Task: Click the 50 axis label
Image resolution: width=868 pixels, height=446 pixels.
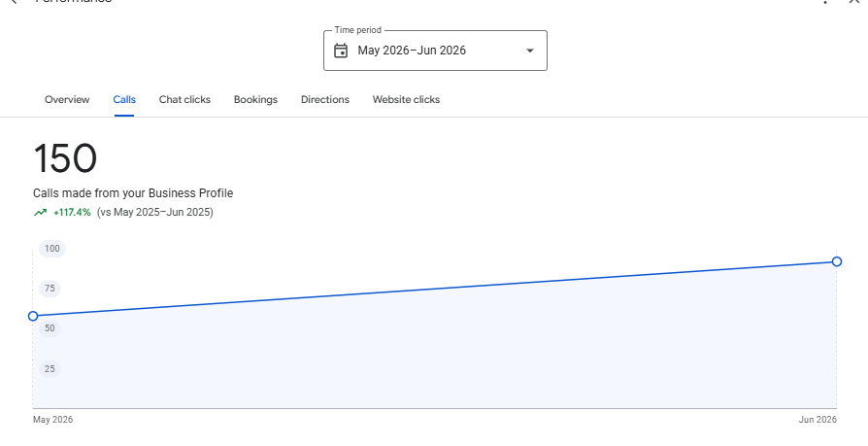Action: click(x=50, y=328)
